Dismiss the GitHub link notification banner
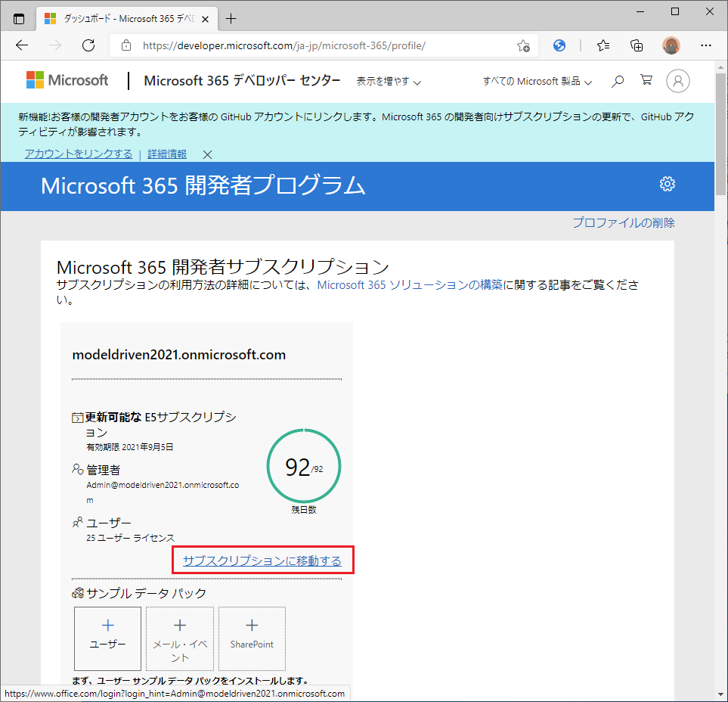 [208, 155]
